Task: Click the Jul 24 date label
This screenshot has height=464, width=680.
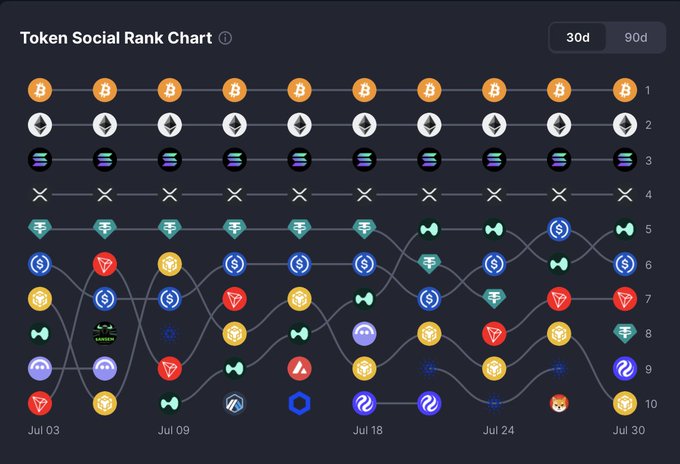Action: 498,431
